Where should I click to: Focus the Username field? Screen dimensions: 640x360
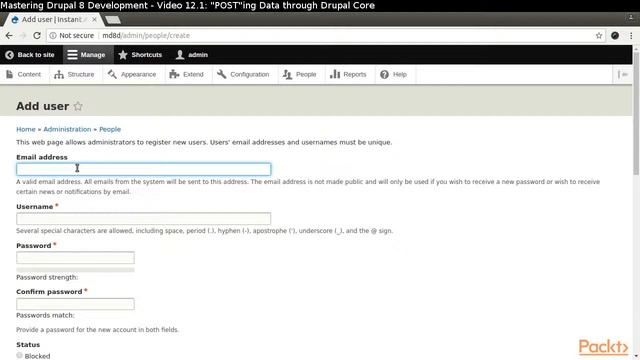pyautogui.click(x=144, y=219)
